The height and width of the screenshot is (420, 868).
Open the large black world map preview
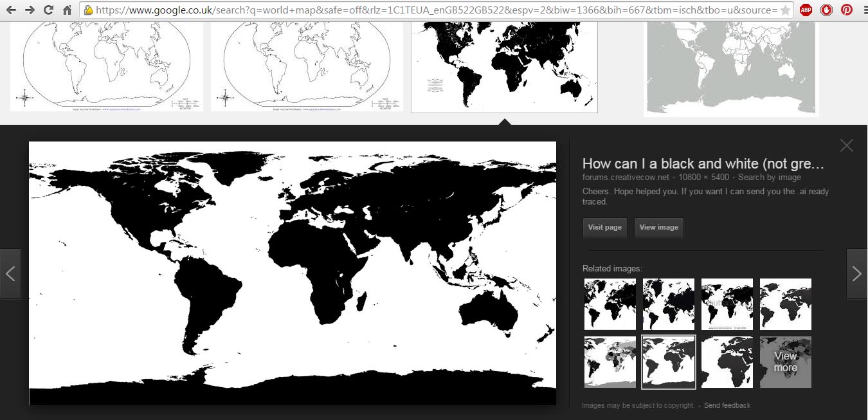293,273
